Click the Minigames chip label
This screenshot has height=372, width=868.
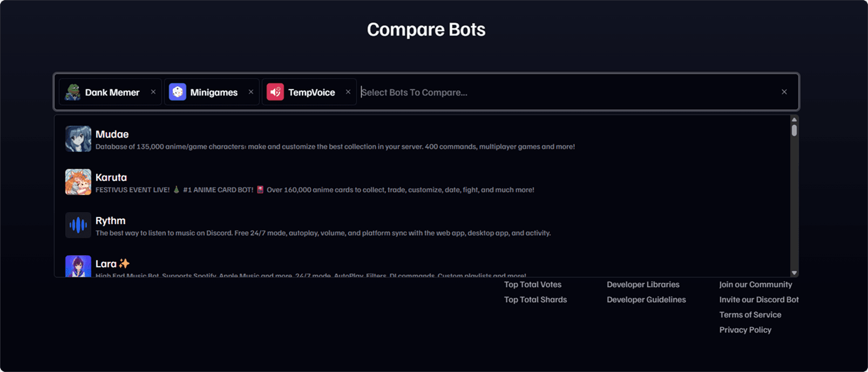pos(214,92)
